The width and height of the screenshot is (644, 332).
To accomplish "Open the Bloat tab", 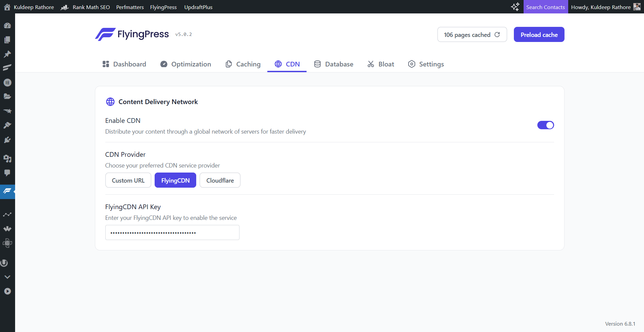I will tap(380, 64).
